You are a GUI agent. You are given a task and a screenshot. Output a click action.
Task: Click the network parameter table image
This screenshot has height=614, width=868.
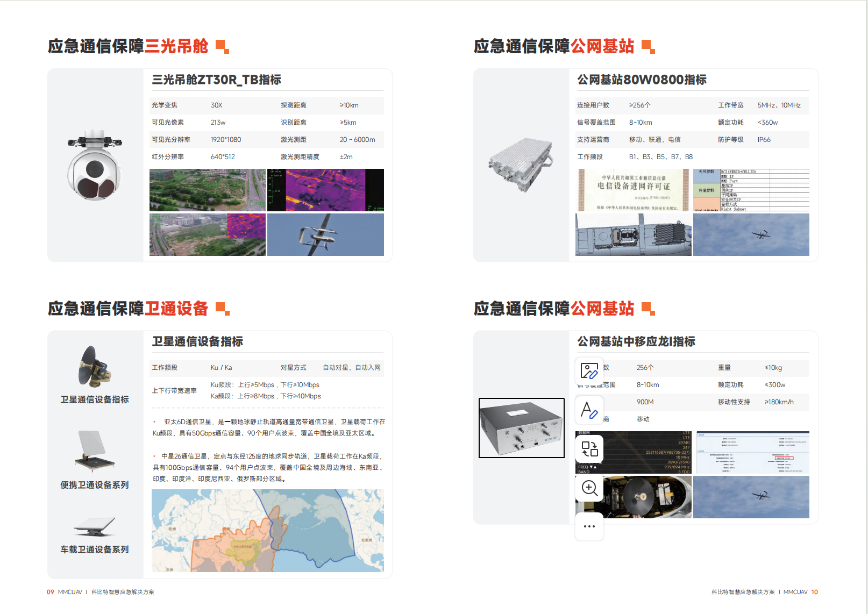pos(751,190)
